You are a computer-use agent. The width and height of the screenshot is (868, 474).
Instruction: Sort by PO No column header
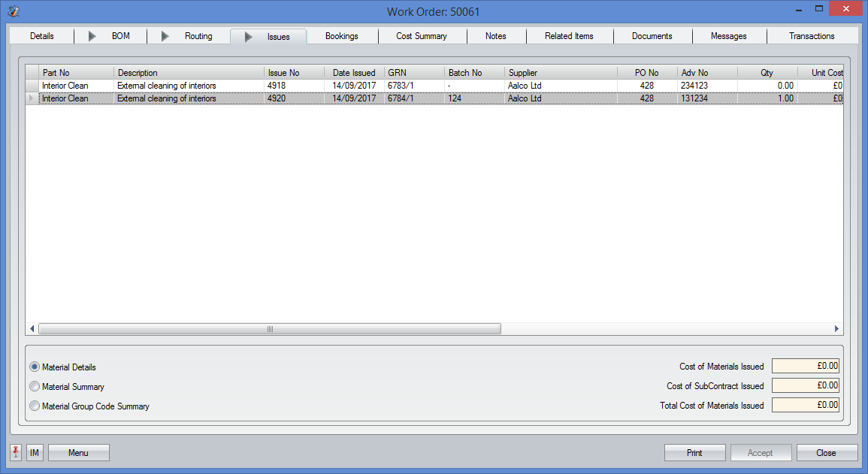[x=647, y=72]
